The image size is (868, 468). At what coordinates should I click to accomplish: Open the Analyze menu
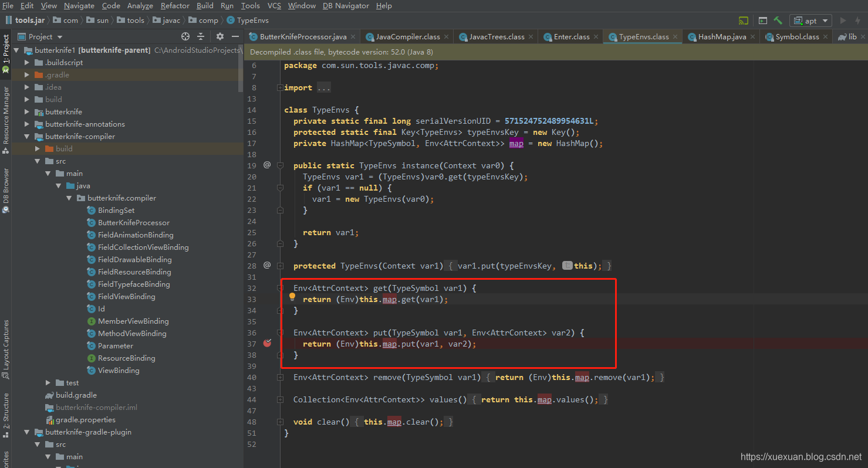tap(140, 5)
